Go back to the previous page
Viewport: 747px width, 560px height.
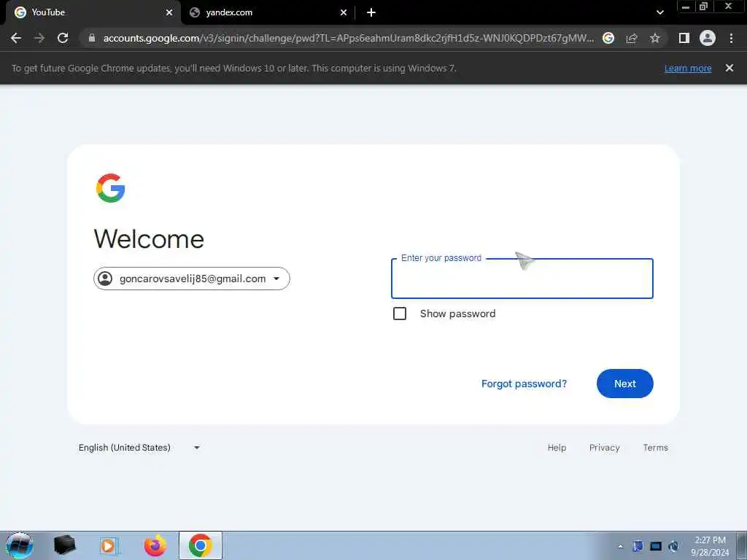coord(16,38)
